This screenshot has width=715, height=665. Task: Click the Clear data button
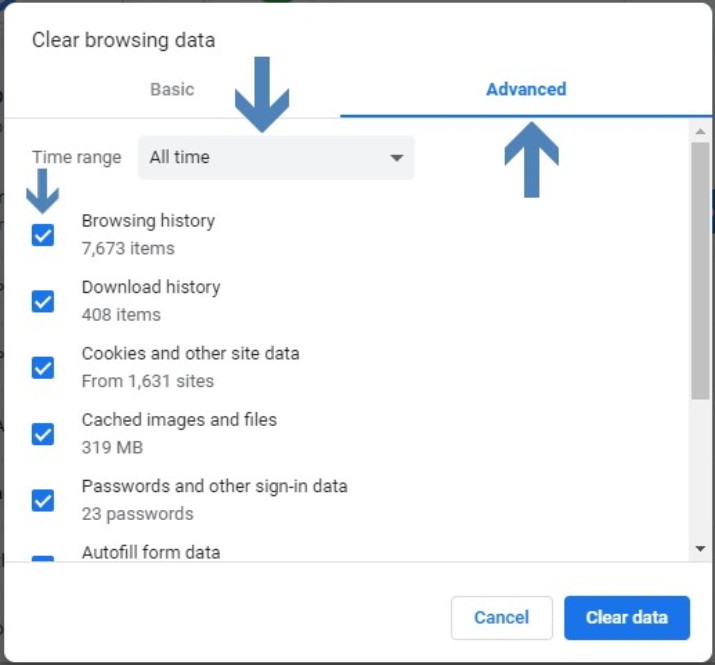coord(627,618)
